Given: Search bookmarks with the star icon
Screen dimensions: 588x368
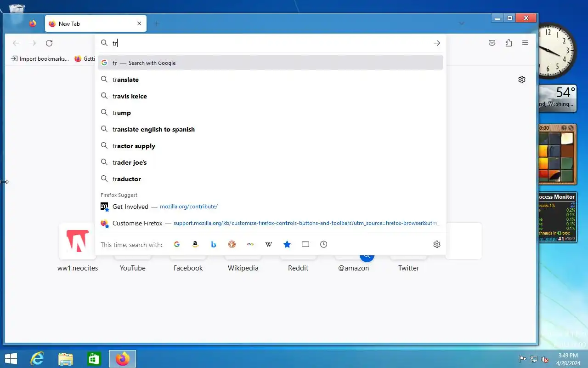Looking at the screenshot, I should pyautogui.click(x=287, y=244).
